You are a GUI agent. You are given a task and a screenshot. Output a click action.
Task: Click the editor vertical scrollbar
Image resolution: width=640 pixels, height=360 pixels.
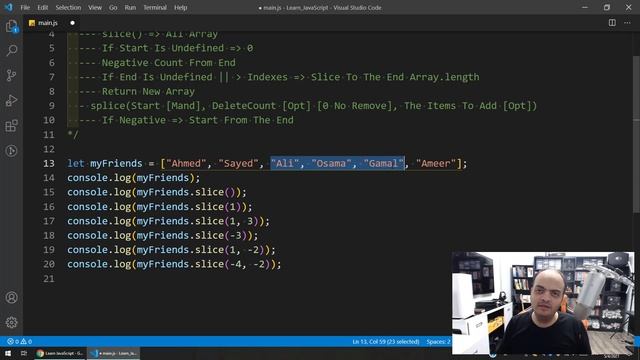click(636, 135)
